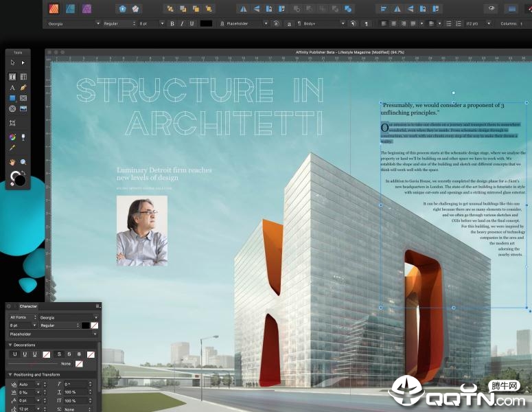532x412 pixels.
Task: Select the Picture Frame Ellipse tool
Action: pyautogui.click(x=12, y=108)
